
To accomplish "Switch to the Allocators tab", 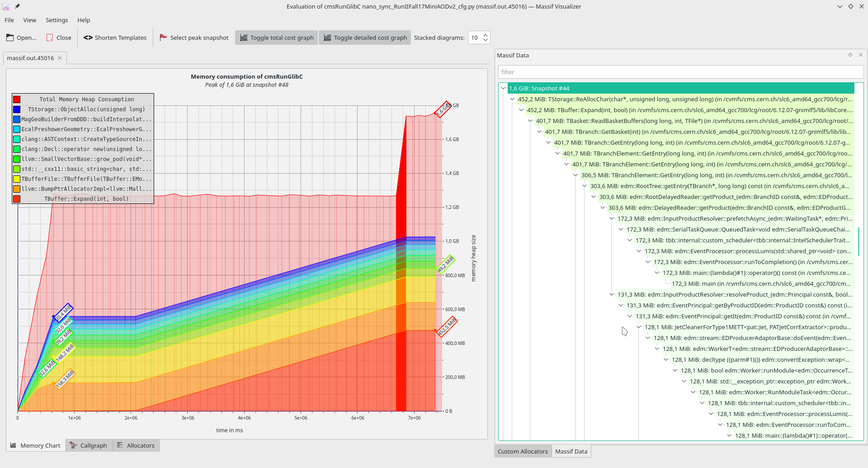I will (x=136, y=445).
